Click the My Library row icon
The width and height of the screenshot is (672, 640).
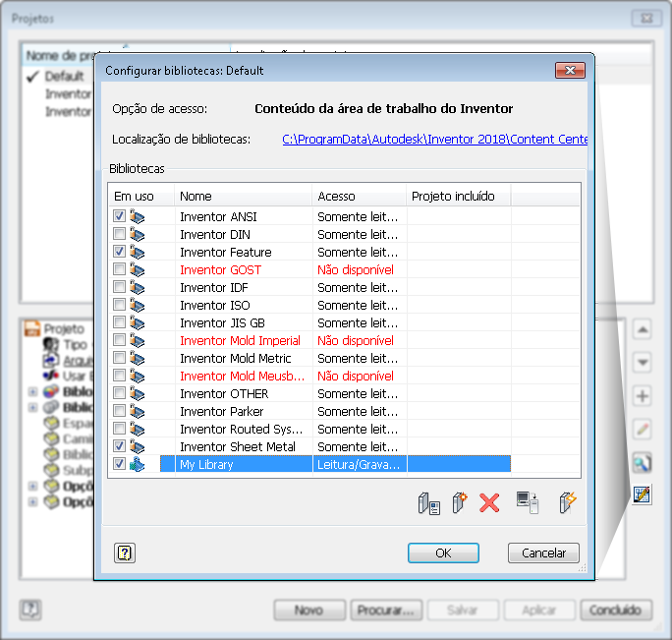[138, 464]
